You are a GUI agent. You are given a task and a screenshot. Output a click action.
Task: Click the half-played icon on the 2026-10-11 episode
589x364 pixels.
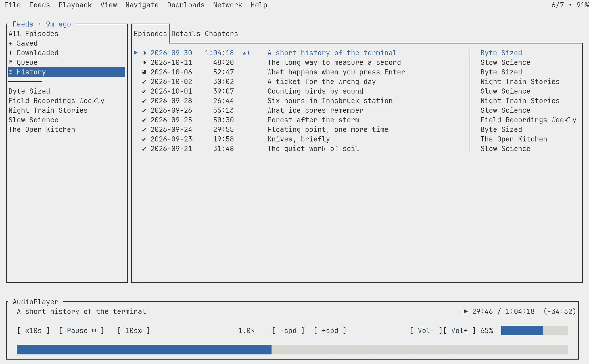click(144, 63)
